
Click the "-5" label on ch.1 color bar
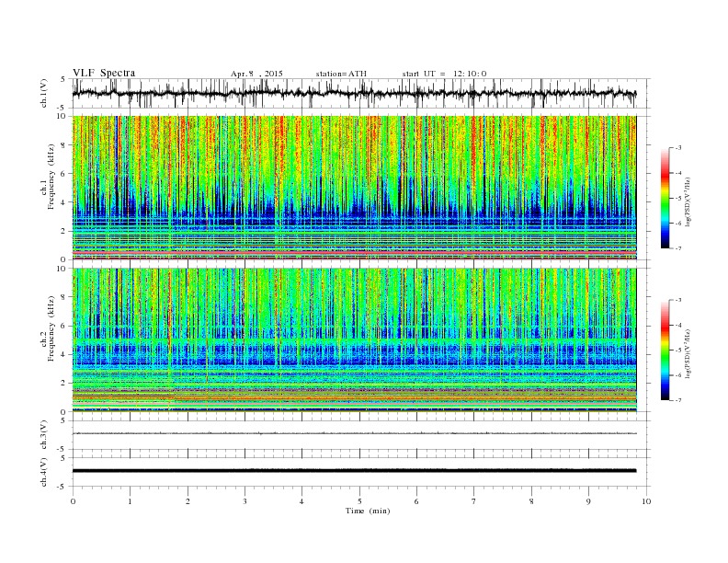coord(678,199)
